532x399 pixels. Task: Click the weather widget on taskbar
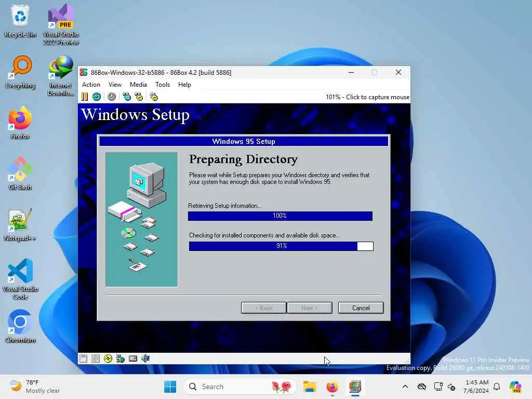pyautogui.click(x=34, y=387)
